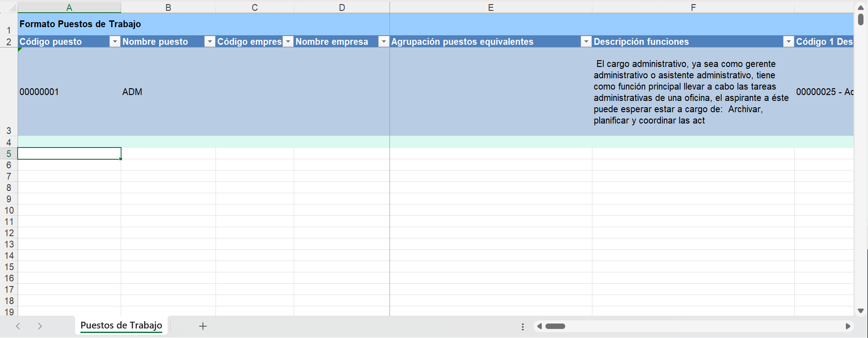Image resolution: width=868 pixels, height=338 pixels.
Task: Select the 'El cargo administrativo' description cell
Action: point(693,92)
